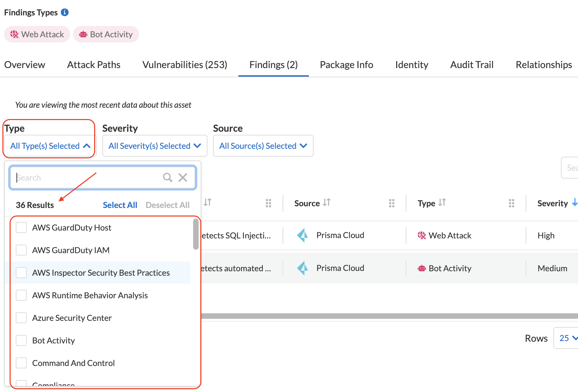This screenshot has height=392, width=578.
Task: Clear the Type filter search with X
Action: pyautogui.click(x=183, y=177)
